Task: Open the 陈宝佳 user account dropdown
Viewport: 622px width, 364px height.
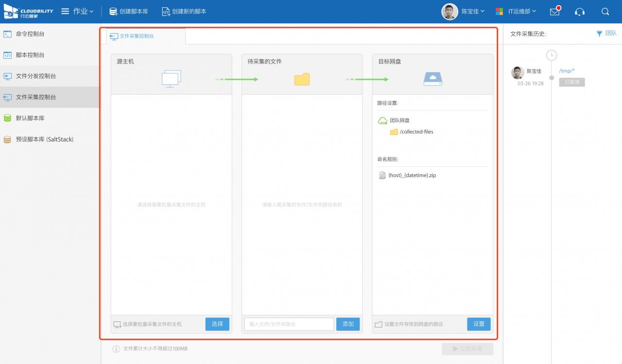Action: (x=464, y=11)
